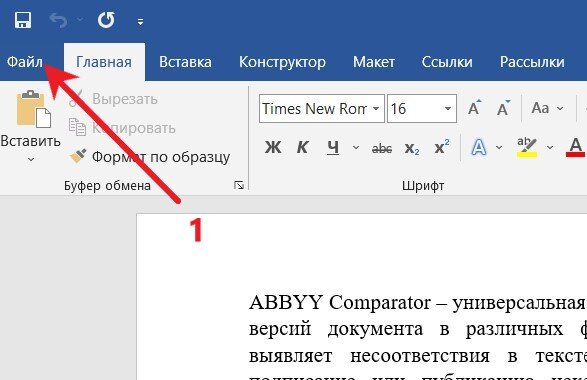
Task: Toggle italic formatting (К)
Action: pos(302,147)
